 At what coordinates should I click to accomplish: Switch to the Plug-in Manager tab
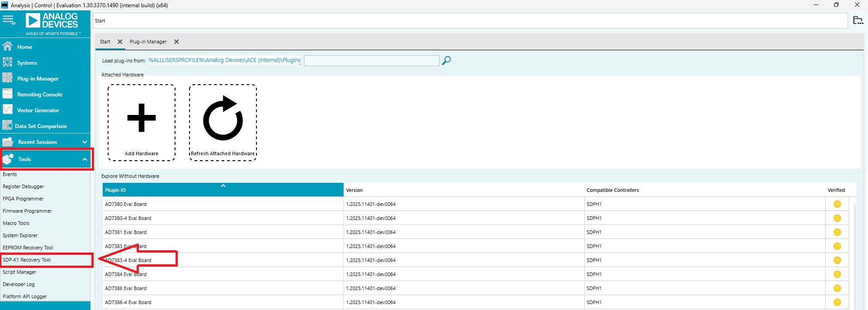point(148,42)
